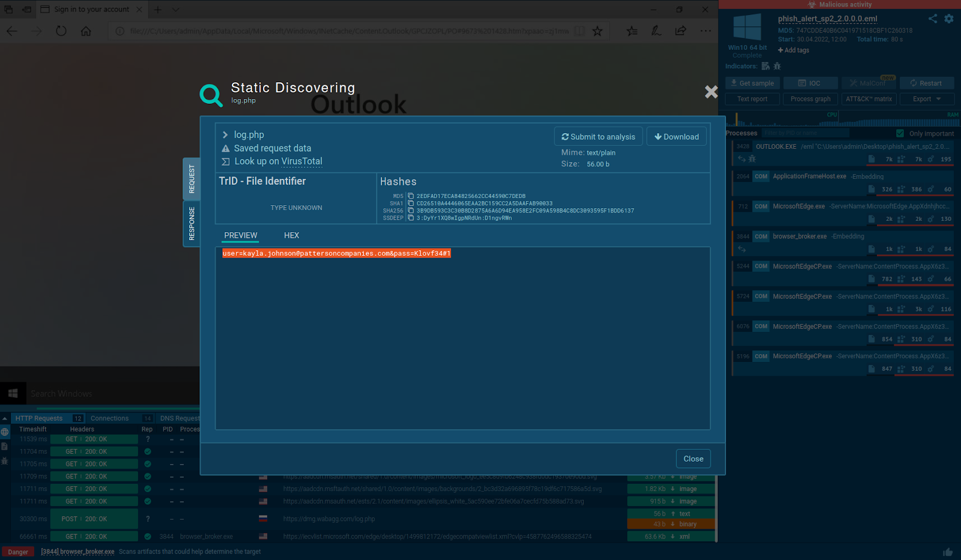Click the firewall indicator icon beside Indicators
The height and width of the screenshot is (560, 961).
coord(765,66)
